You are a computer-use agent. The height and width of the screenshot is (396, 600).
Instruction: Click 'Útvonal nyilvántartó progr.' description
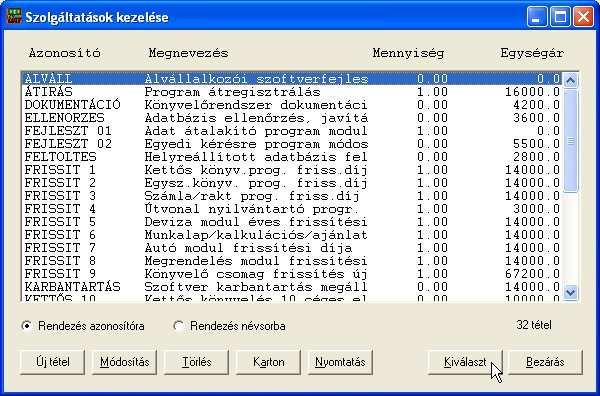click(252, 209)
